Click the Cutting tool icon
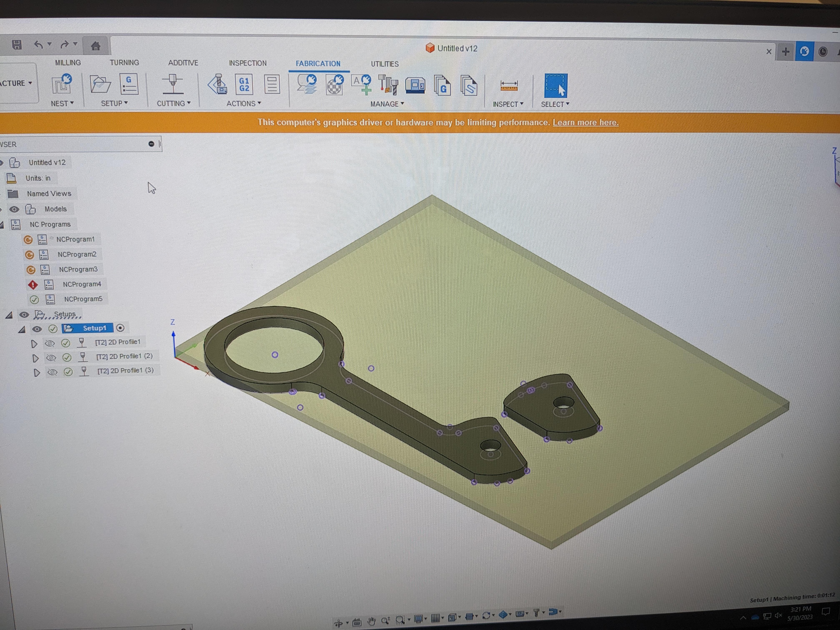Screen dimensions: 840x630 click(x=173, y=84)
